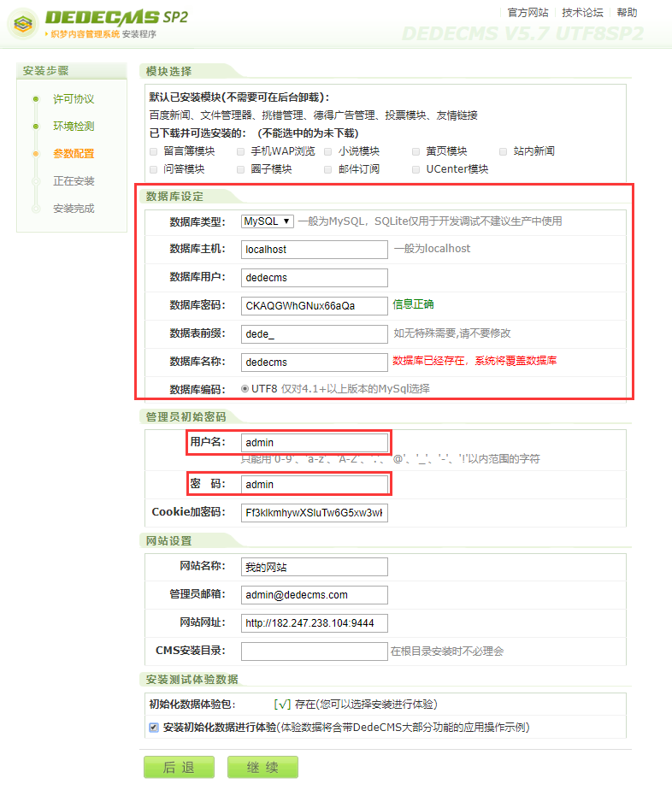Click the 管理员初始密码 section heading

point(186,417)
